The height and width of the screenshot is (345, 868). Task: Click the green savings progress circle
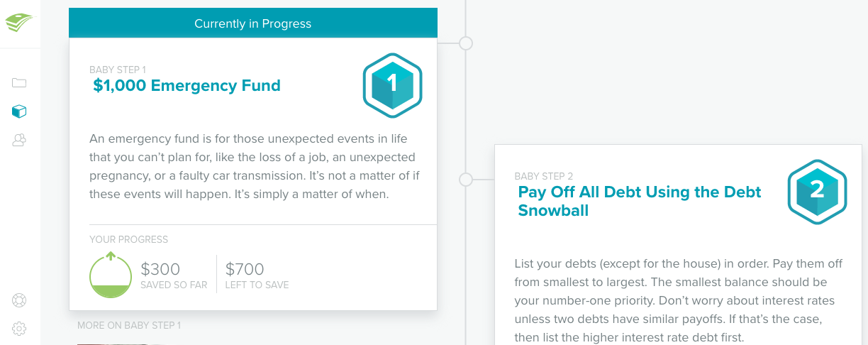111,275
